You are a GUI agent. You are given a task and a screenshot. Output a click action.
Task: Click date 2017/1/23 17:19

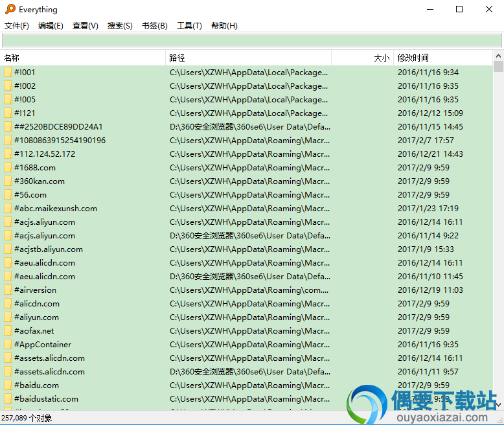428,209
